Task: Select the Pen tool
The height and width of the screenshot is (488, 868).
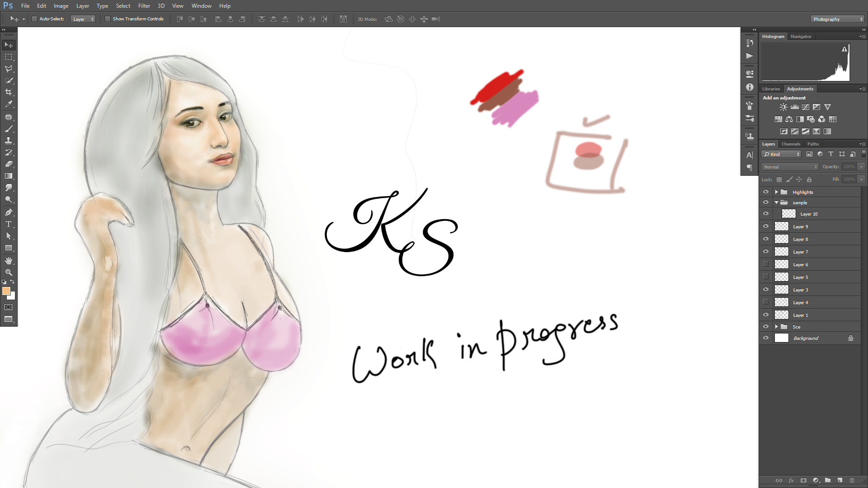Action: 9,212
